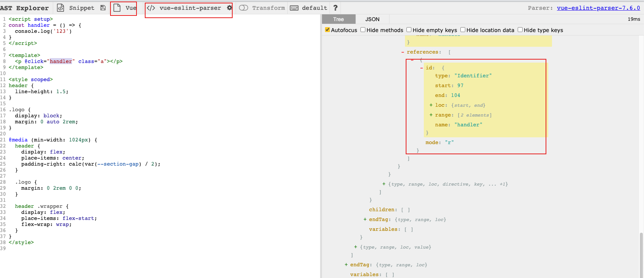
Task: Open help question mark icon
Action: tap(335, 8)
